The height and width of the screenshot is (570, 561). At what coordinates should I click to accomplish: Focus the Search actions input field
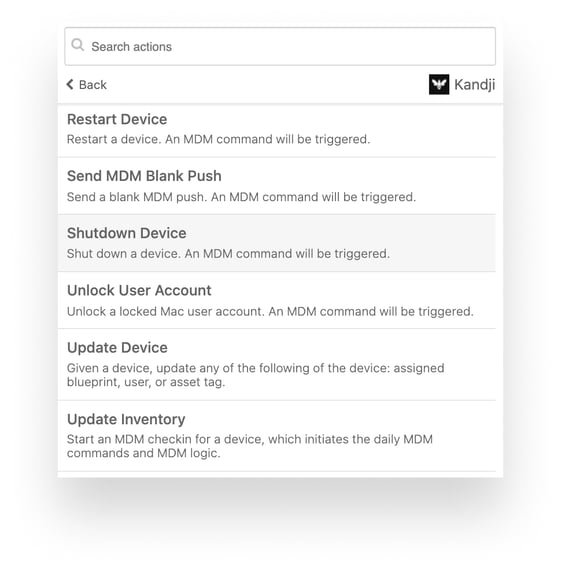pyautogui.click(x=280, y=47)
